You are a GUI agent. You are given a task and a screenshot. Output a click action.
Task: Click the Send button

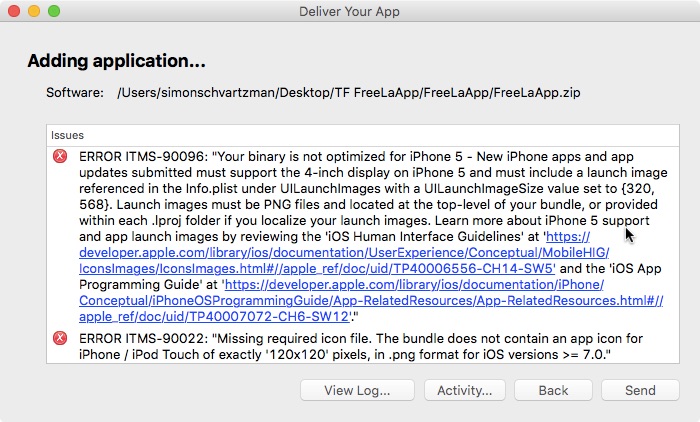click(x=640, y=390)
